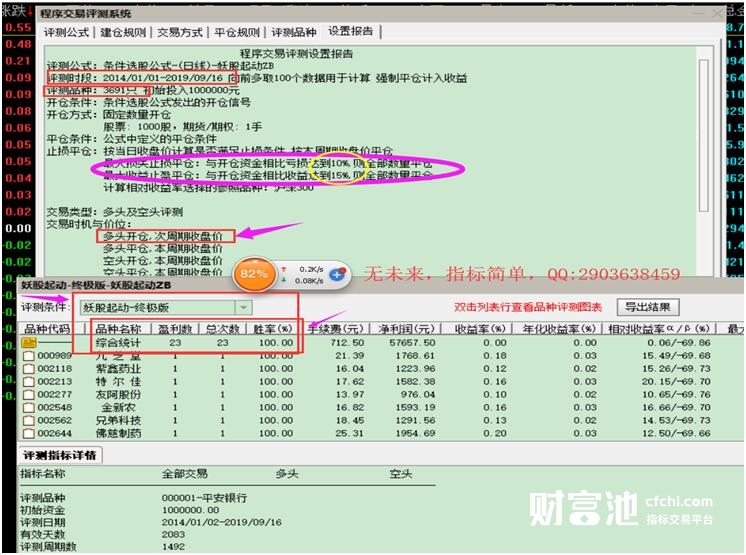Viewport: 746px width, 555px height.
Task: Click the 空头开仓,本周期收盘价 line
Action: pyautogui.click(x=163, y=261)
